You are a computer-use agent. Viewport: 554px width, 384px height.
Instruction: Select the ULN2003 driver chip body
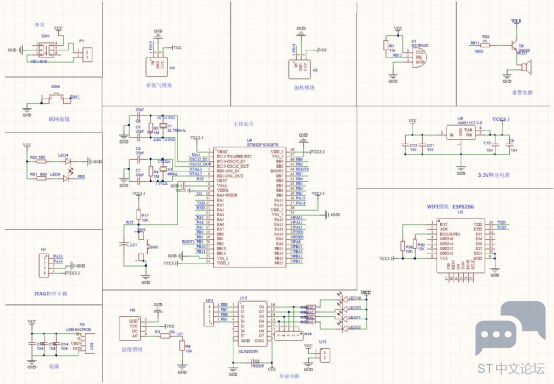coord(252,323)
